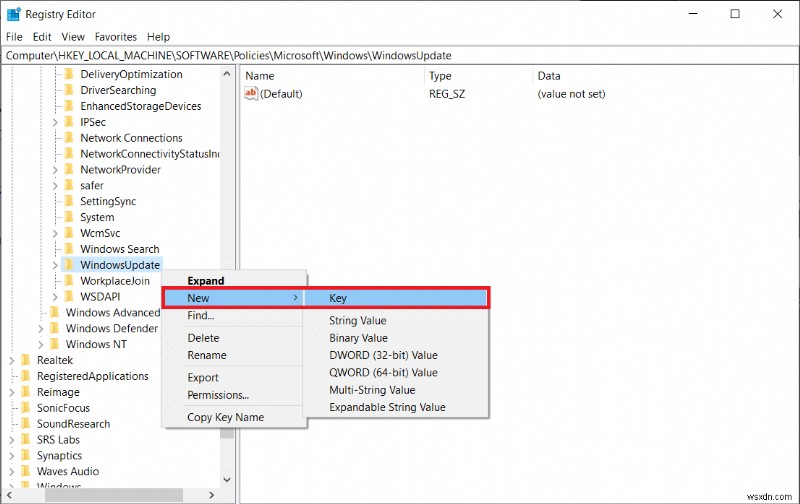Viewport: 800px width, 504px height.
Task: Click the WSDAPI folder icon
Action: pyautogui.click(x=69, y=296)
